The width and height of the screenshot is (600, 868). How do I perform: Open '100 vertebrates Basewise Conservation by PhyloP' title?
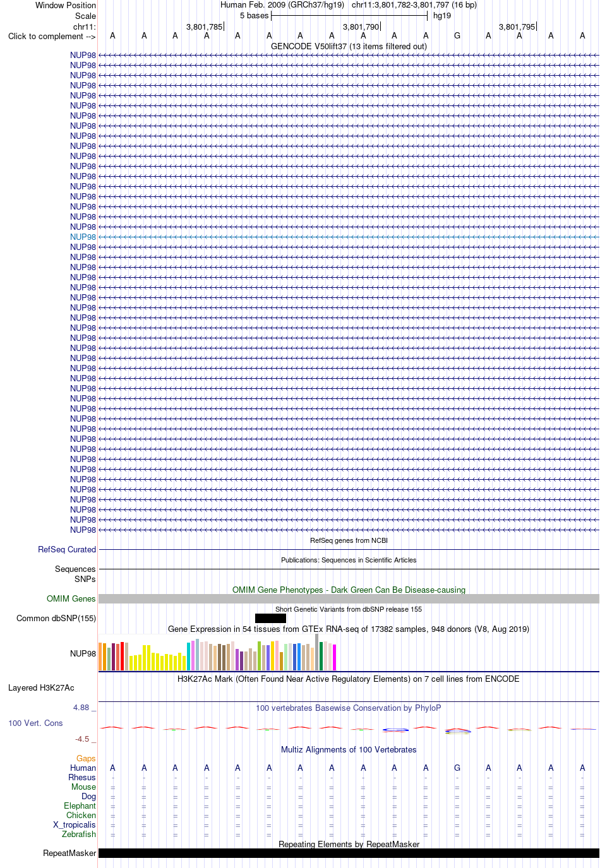[x=349, y=708]
